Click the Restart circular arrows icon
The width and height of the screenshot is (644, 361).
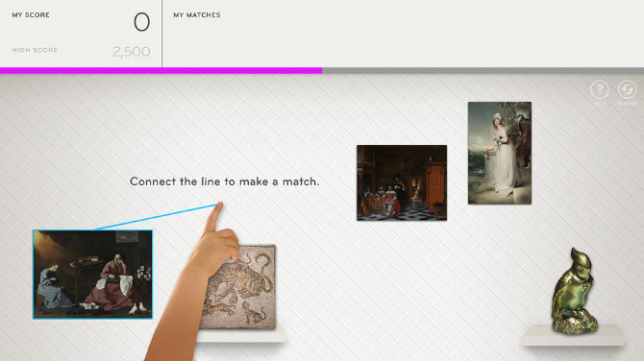(627, 89)
